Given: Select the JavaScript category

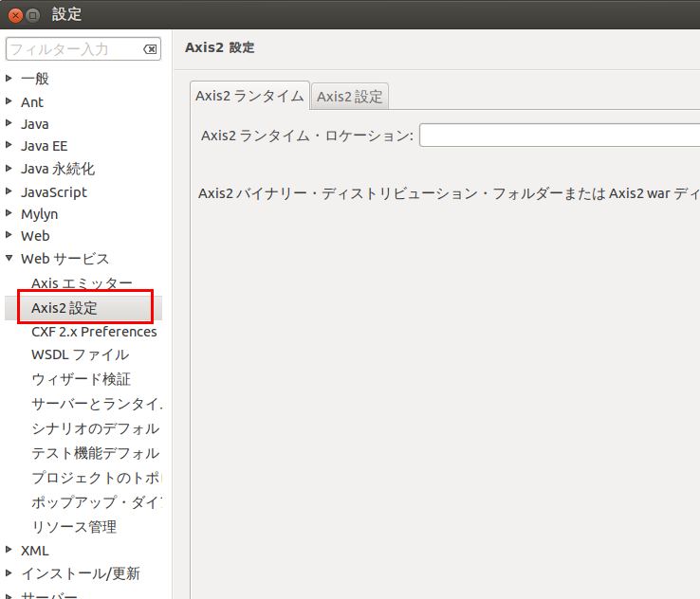Looking at the screenshot, I should click(x=54, y=192).
